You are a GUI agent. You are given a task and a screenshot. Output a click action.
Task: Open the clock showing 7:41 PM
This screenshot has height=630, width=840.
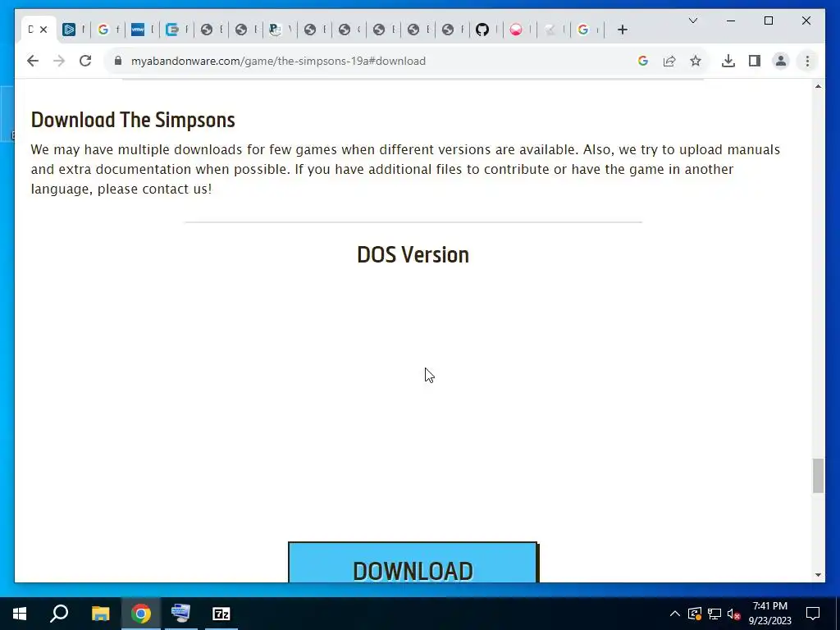coord(769,614)
